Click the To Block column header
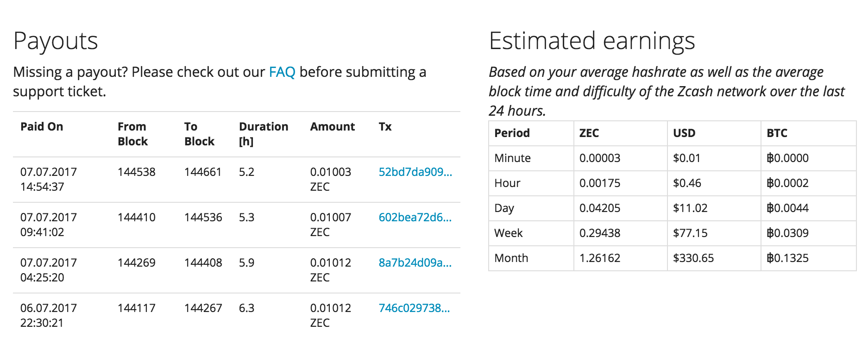This screenshot has width=868, height=337. click(x=199, y=134)
